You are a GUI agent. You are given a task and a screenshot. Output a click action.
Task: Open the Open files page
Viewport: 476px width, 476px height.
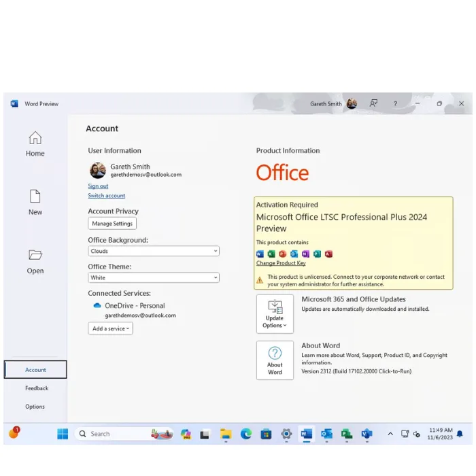pos(35,261)
